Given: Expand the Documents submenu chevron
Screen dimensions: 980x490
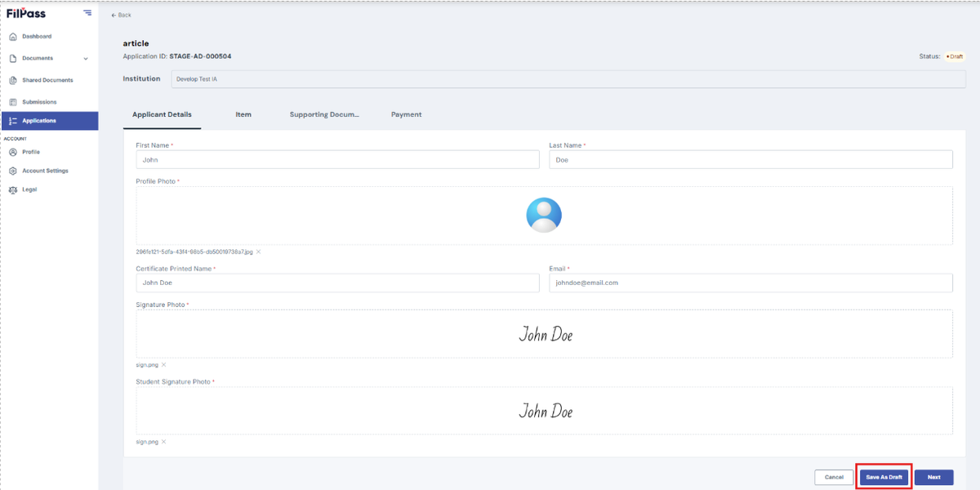Looking at the screenshot, I should (86, 59).
